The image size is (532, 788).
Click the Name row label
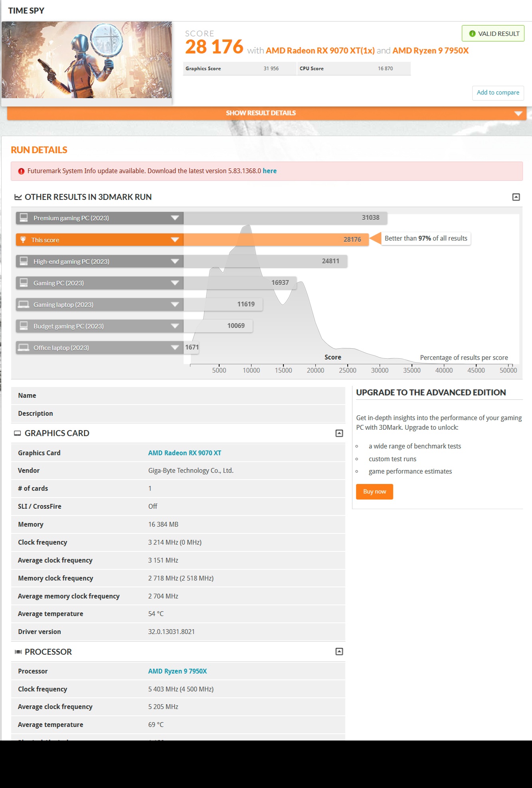click(x=27, y=395)
